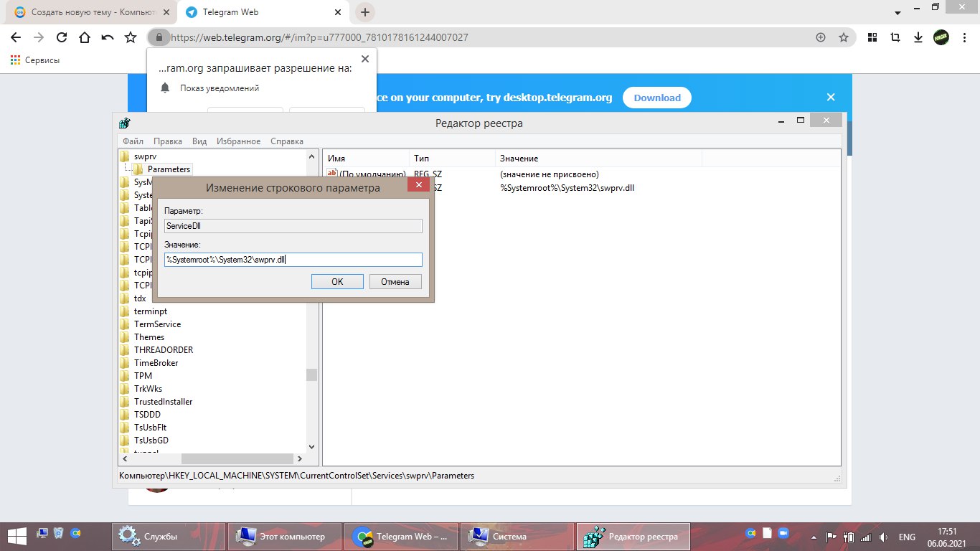
Task: Select the swprv key in registry tree
Action: coord(145,156)
